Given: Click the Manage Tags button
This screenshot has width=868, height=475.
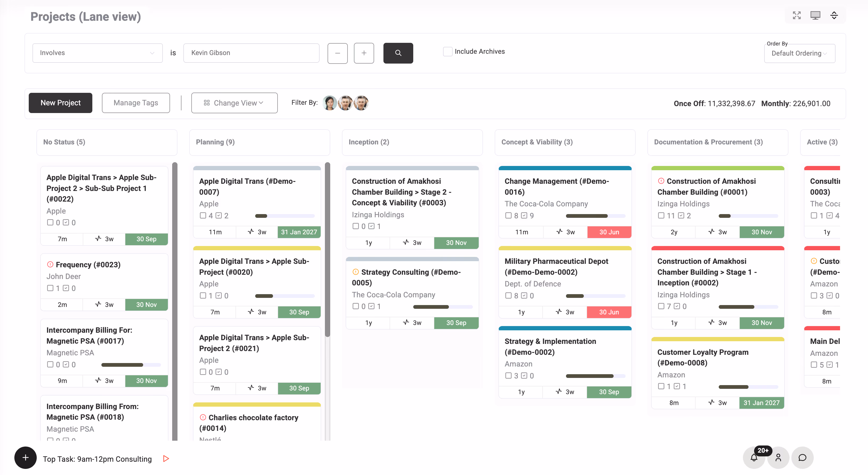Looking at the screenshot, I should (x=136, y=103).
